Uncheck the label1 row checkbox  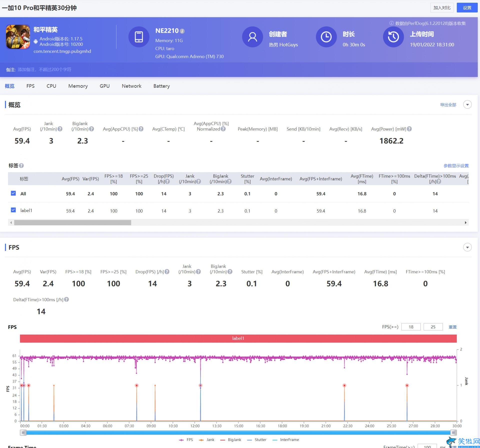13,210
